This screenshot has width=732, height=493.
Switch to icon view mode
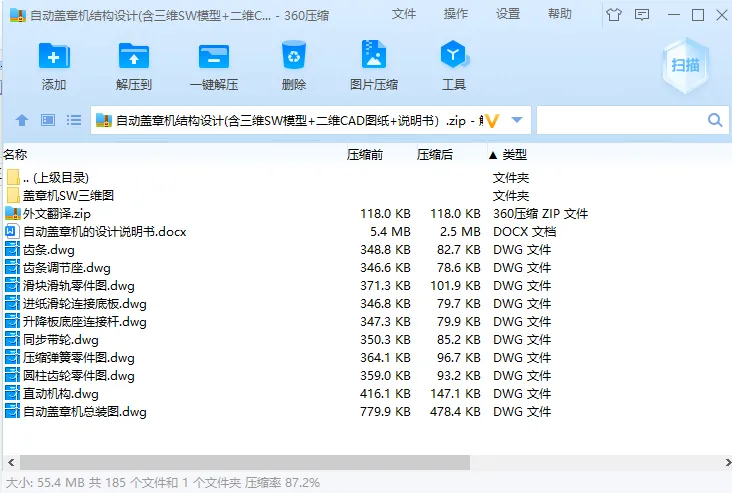click(48, 120)
